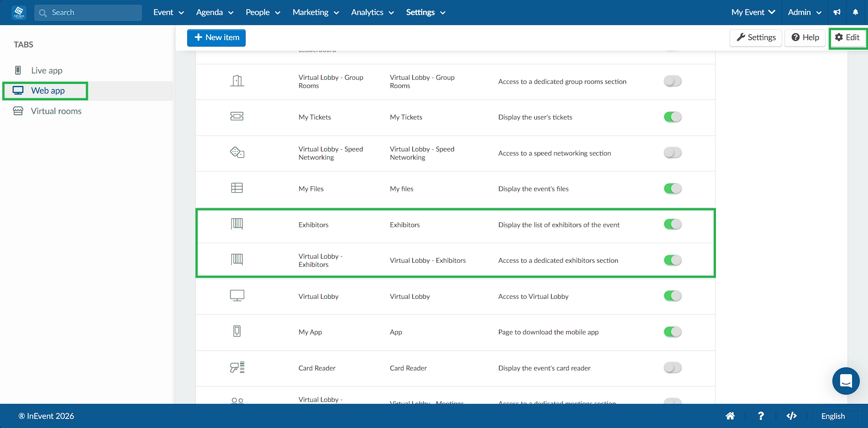Disable the My Tickets toggle
Viewport: 868px width, 428px height.
click(673, 117)
